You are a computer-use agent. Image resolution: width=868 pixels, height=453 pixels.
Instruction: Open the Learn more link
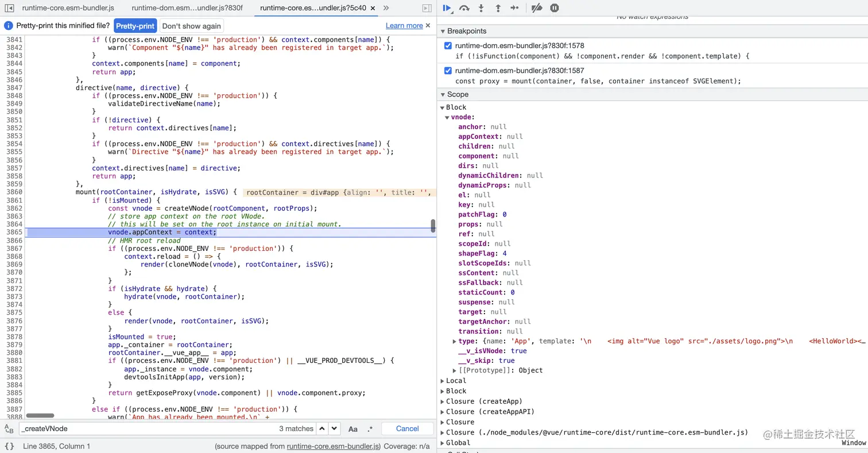(x=404, y=26)
